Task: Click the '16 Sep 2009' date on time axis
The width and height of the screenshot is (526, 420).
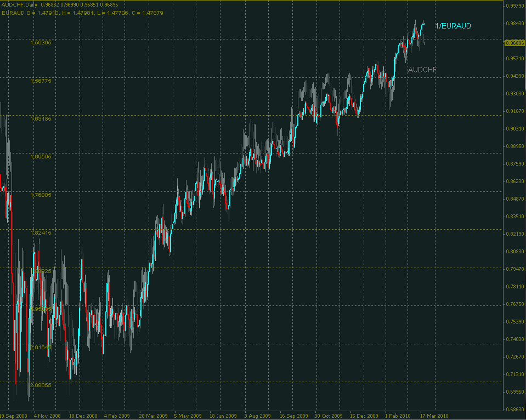Action: [x=294, y=416]
